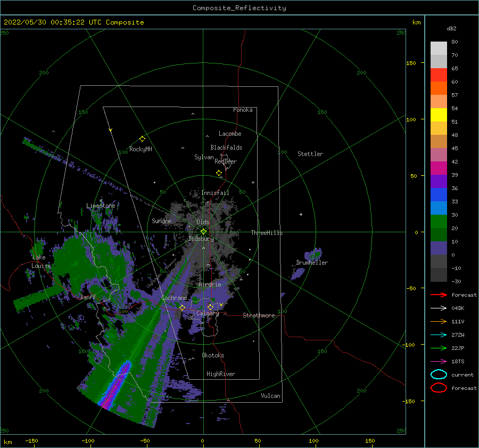Image resolution: width=479 pixels, height=448 pixels.
Task: Click the RedDeer city label
Action: point(226,161)
